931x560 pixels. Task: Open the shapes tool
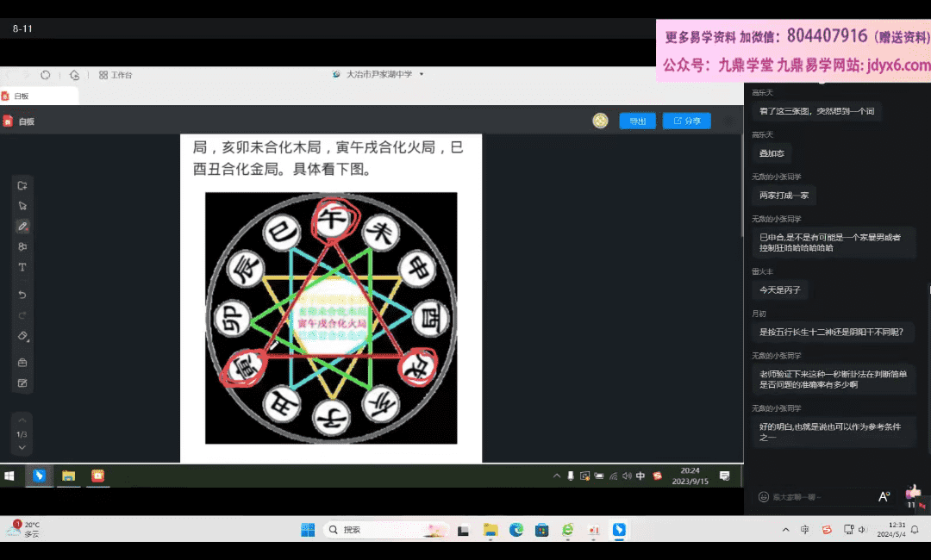[x=22, y=247]
